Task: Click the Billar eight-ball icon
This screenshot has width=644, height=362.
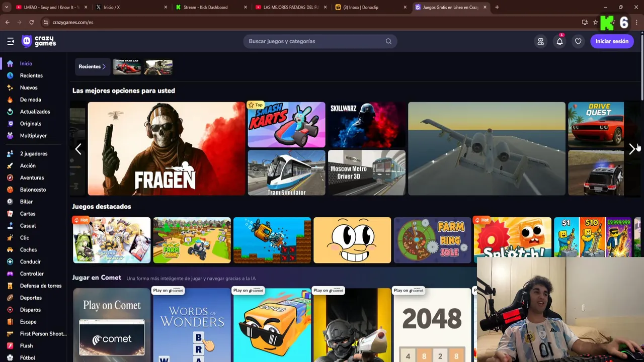Action: pos(10,202)
